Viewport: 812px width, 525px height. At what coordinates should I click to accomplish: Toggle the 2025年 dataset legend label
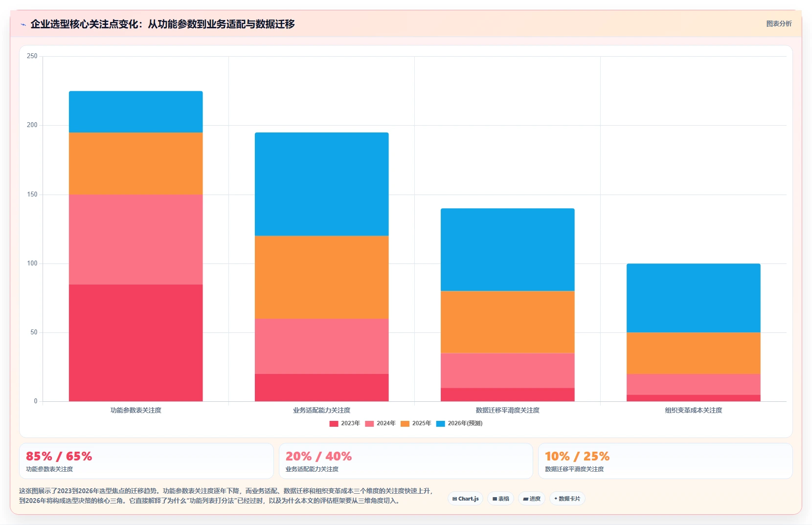422,423
